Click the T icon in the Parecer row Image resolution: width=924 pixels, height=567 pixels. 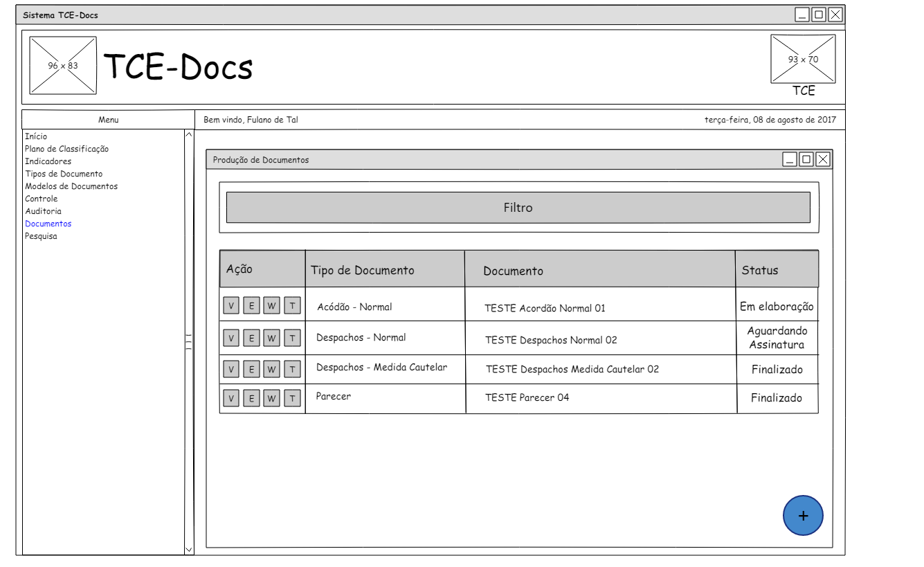point(292,398)
